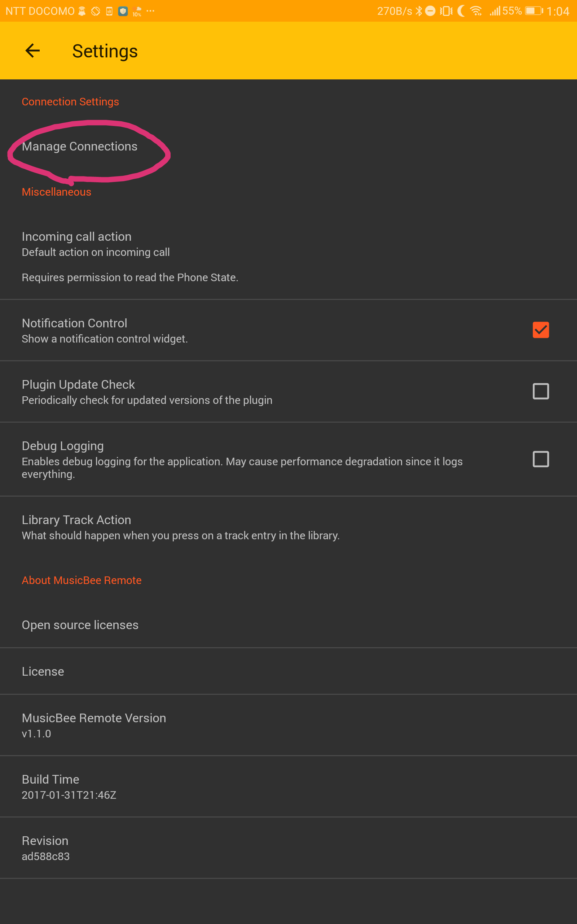The image size is (577, 924).
Task: Open the License entry
Action: point(288,671)
